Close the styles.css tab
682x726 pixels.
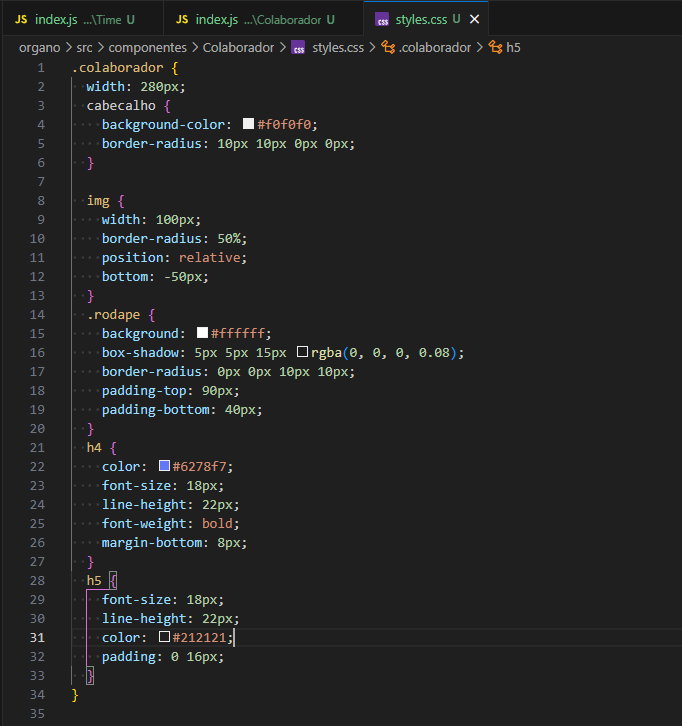[x=474, y=20]
